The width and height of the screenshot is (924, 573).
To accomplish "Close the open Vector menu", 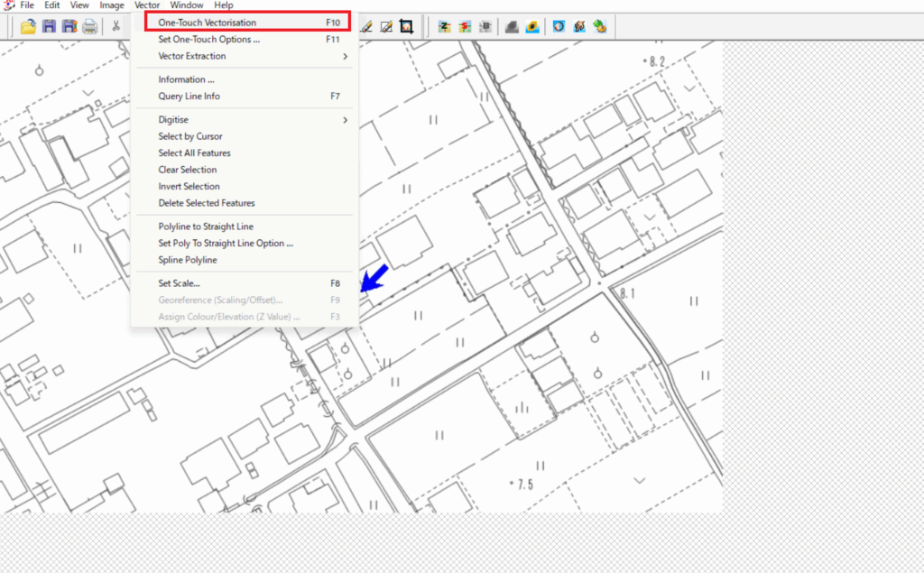I will coord(147,5).
